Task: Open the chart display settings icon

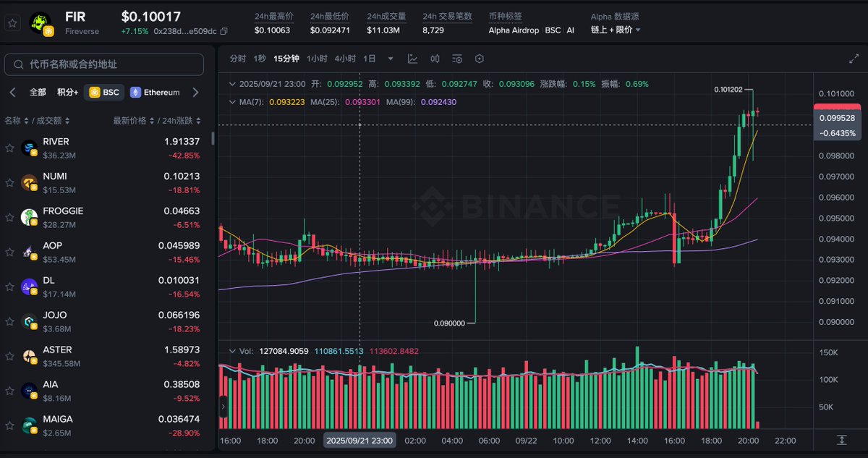Action: coord(457,59)
